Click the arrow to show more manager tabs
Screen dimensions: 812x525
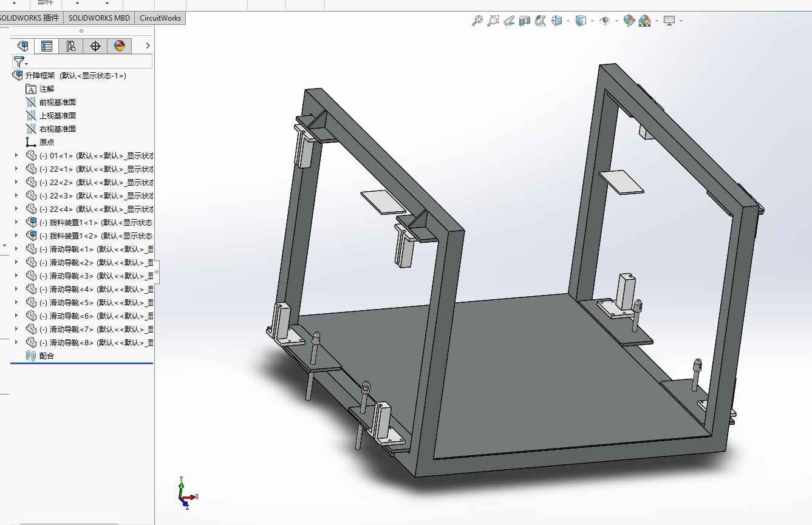tap(148, 46)
